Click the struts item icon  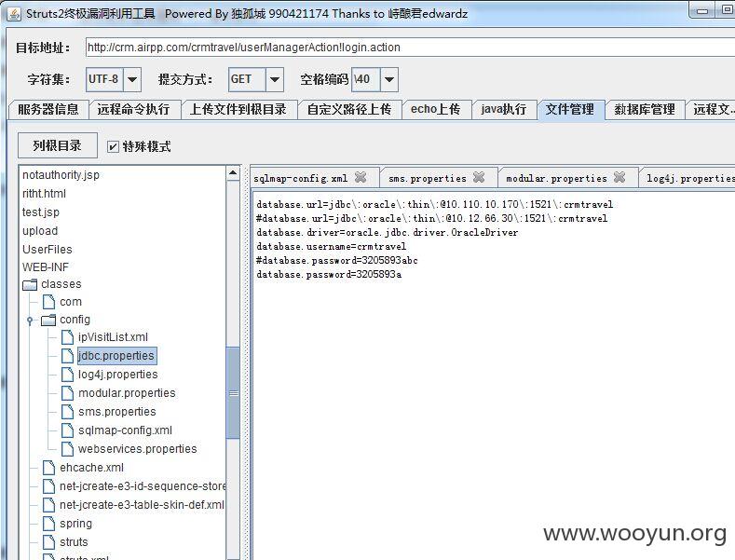click(48, 542)
